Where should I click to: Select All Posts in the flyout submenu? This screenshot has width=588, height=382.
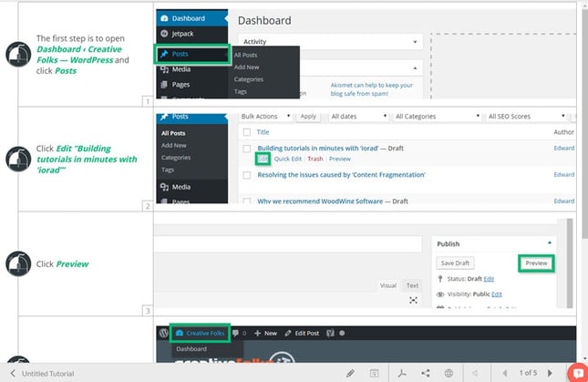245,55
